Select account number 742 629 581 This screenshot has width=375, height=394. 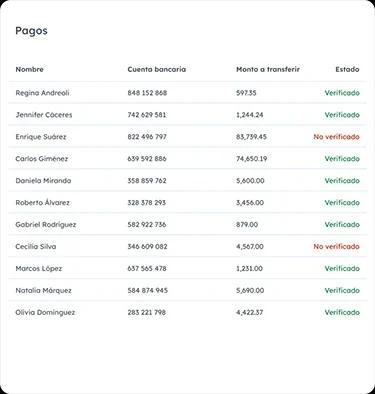pyautogui.click(x=147, y=115)
